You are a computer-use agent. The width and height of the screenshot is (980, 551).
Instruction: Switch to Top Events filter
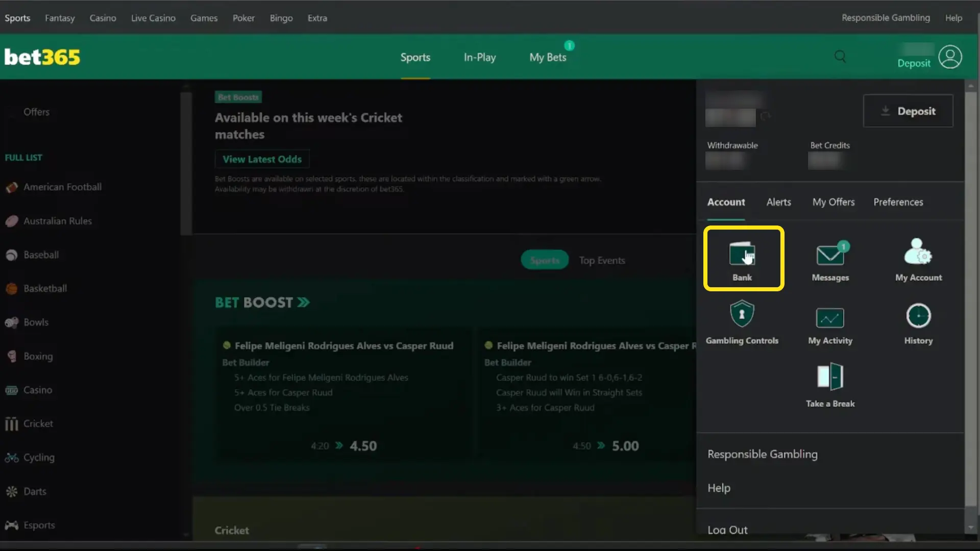point(602,260)
